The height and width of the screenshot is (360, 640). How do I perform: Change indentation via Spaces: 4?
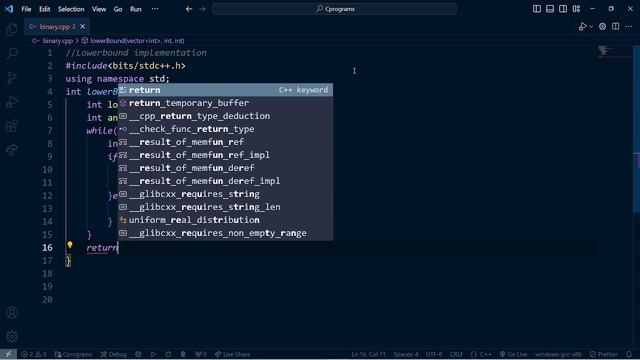pos(406,354)
